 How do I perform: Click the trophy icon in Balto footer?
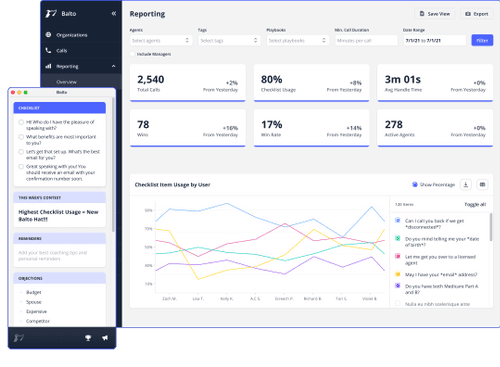88,338
